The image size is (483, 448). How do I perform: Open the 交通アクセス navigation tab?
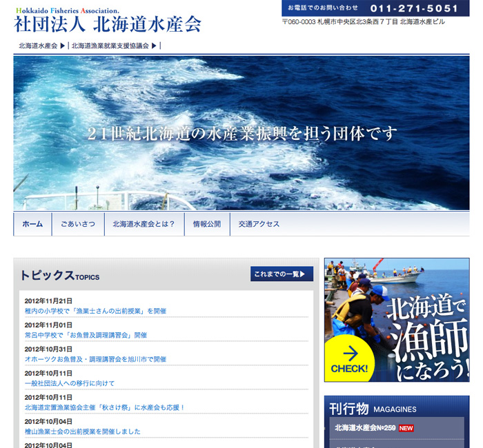(x=259, y=224)
